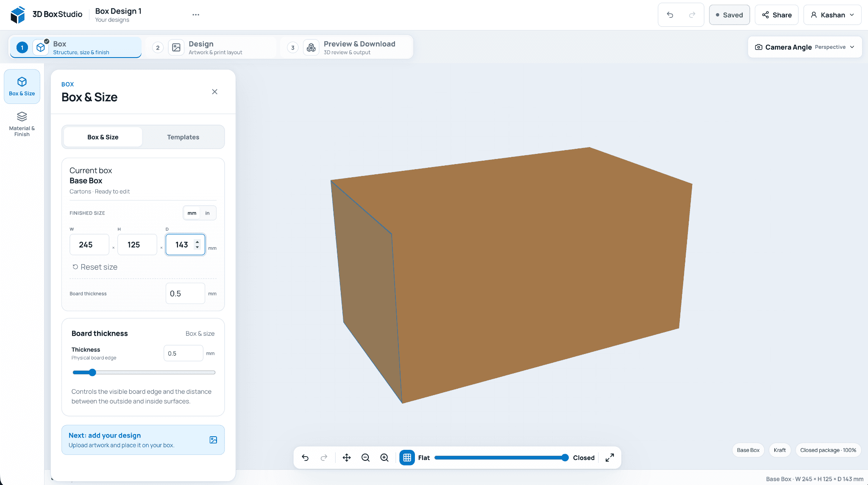
Task: Select the pan move tool
Action: pyautogui.click(x=347, y=457)
